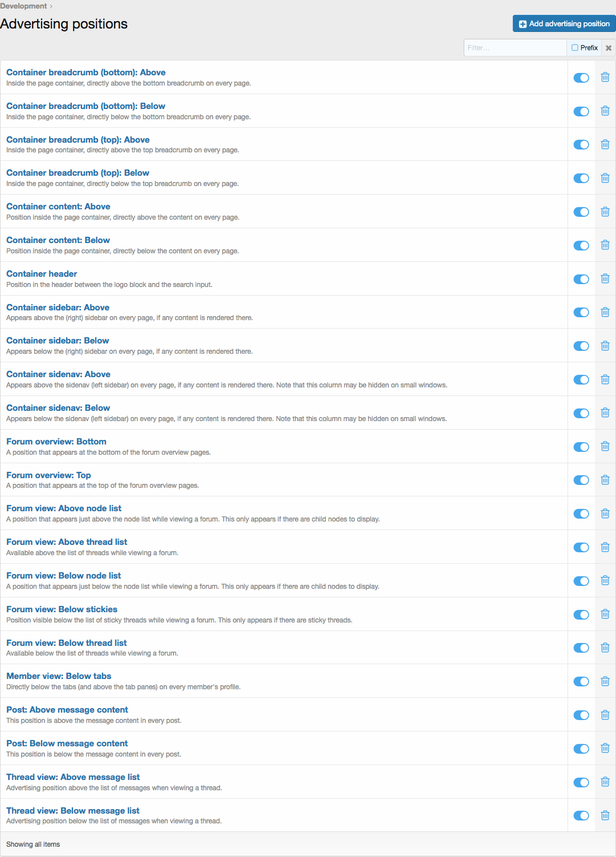Go to Development breadcrumb
The width and height of the screenshot is (616, 857).
tap(23, 6)
